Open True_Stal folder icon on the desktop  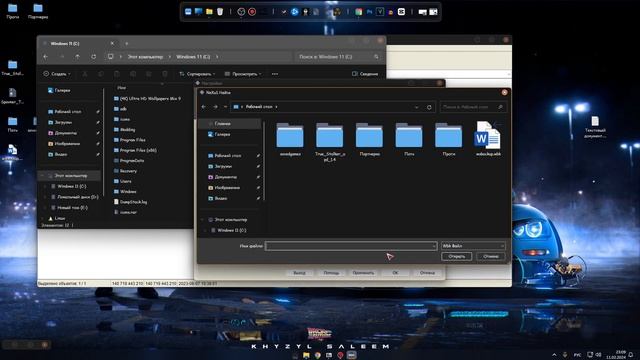[13, 68]
